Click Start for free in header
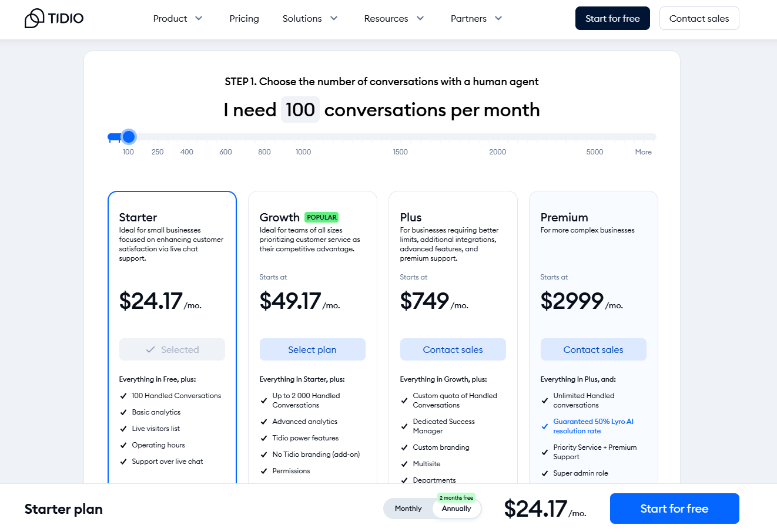This screenshot has width=777, height=532. click(x=612, y=18)
